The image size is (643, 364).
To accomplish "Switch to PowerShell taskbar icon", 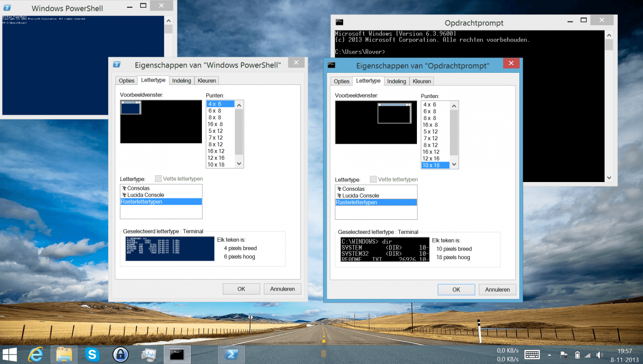I will (x=231, y=355).
